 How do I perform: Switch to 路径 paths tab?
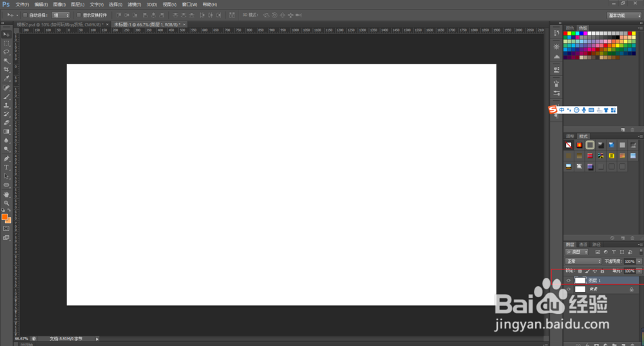[596, 245]
